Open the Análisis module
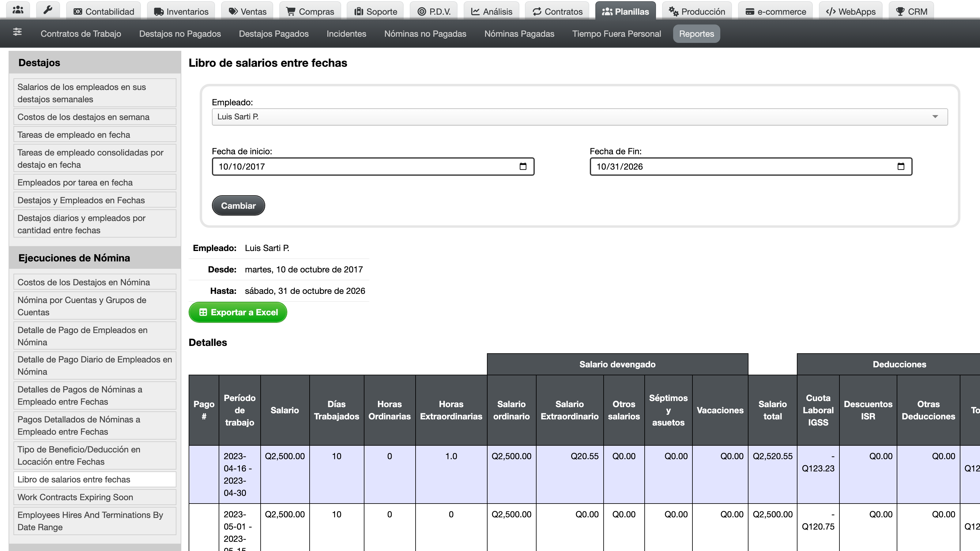This screenshot has width=980, height=551. [492, 11]
